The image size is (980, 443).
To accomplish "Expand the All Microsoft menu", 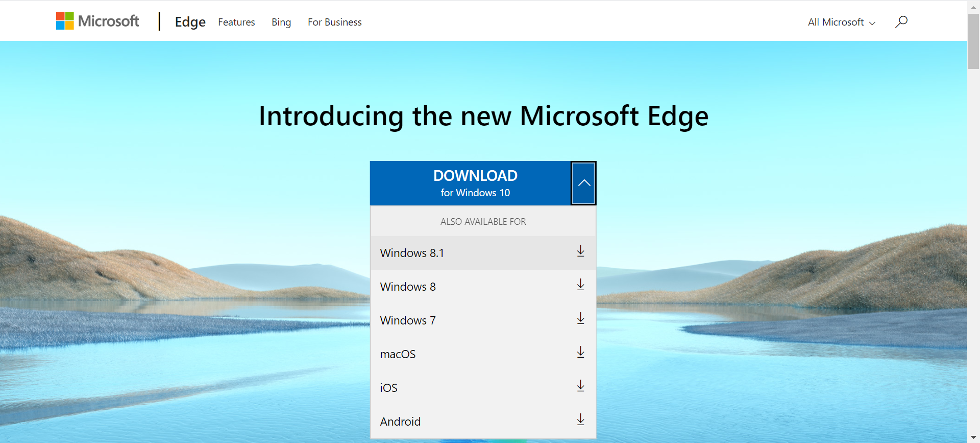I will (842, 22).
